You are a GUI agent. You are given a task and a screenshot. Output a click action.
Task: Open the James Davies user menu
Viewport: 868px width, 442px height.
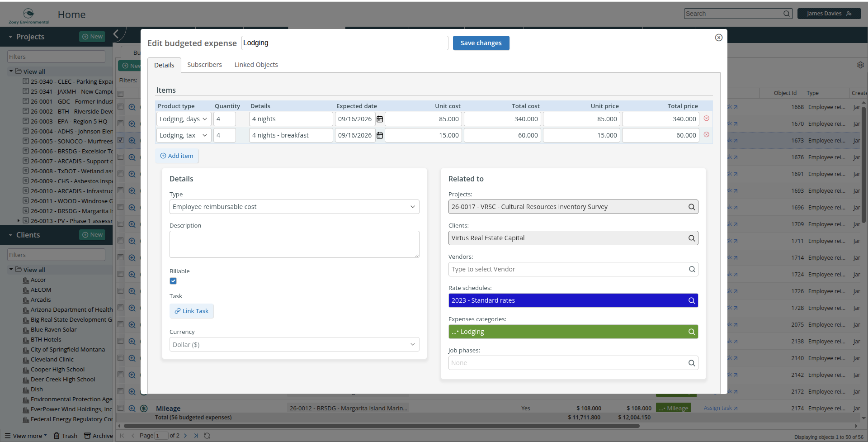[x=829, y=14]
